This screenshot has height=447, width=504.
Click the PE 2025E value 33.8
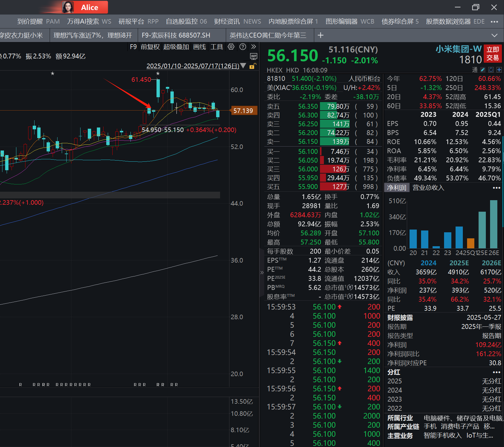click(315, 278)
